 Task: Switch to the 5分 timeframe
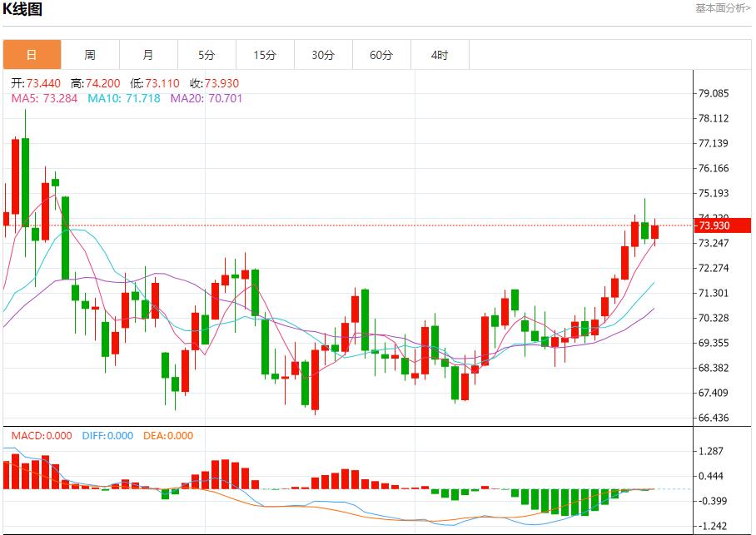tap(206, 55)
